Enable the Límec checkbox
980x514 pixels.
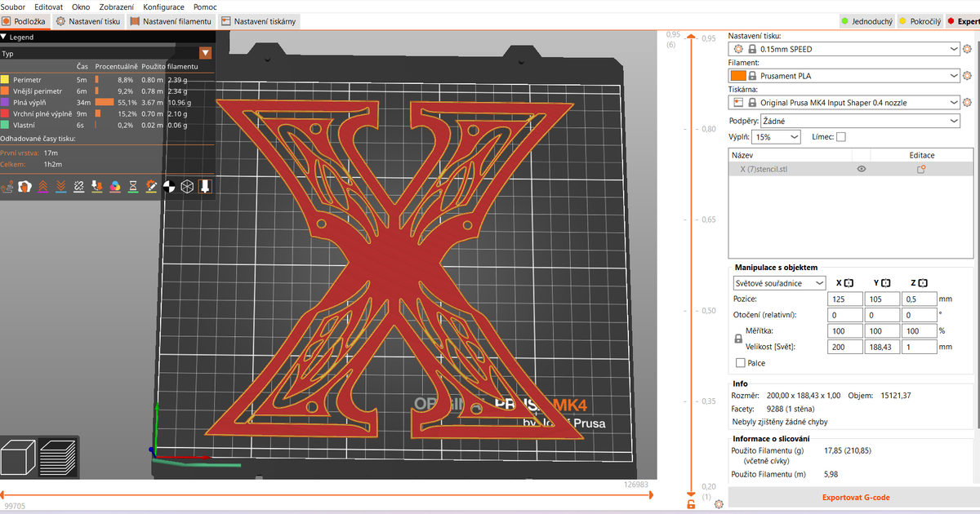(843, 136)
